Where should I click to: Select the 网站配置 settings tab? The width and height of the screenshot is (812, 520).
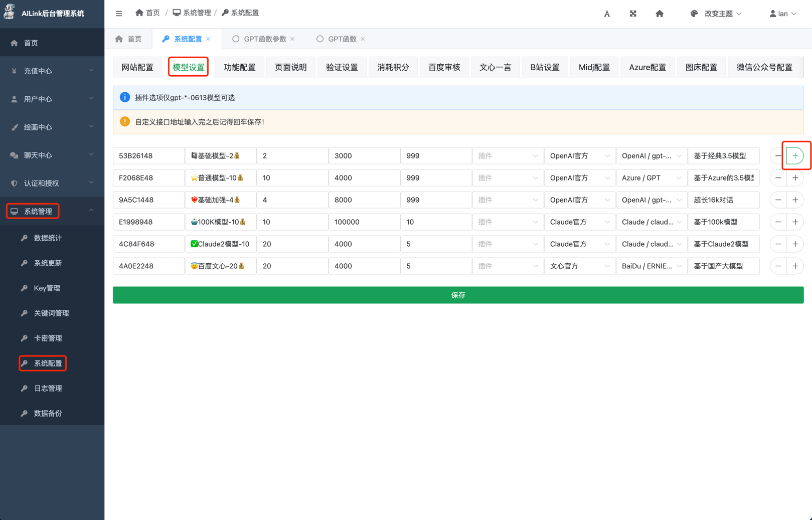137,67
